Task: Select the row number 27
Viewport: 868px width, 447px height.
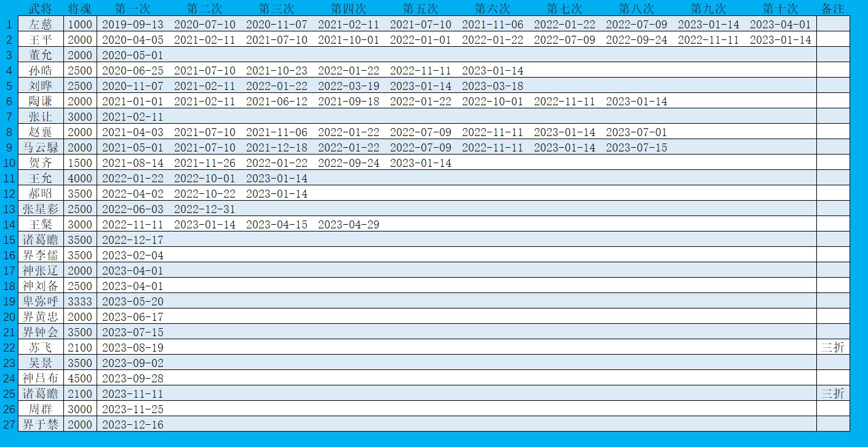Action: coord(9,425)
